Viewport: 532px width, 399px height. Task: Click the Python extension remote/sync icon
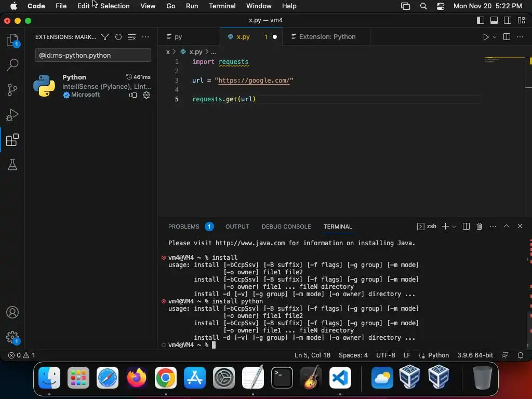tap(133, 95)
